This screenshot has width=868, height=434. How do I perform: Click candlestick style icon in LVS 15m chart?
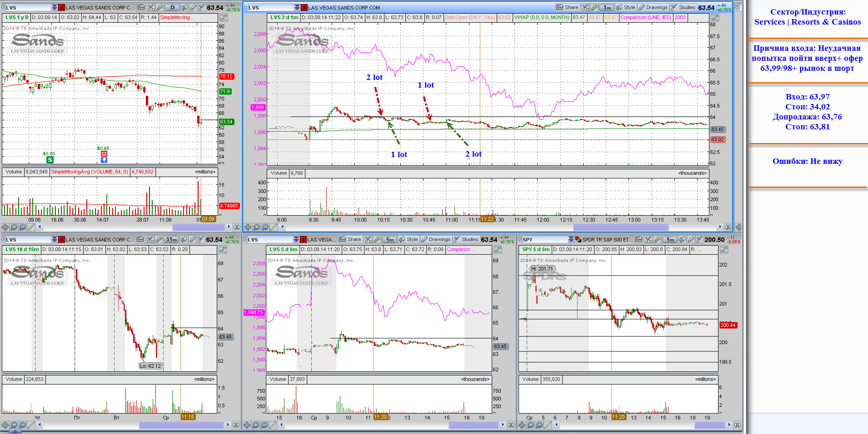click(184, 240)
